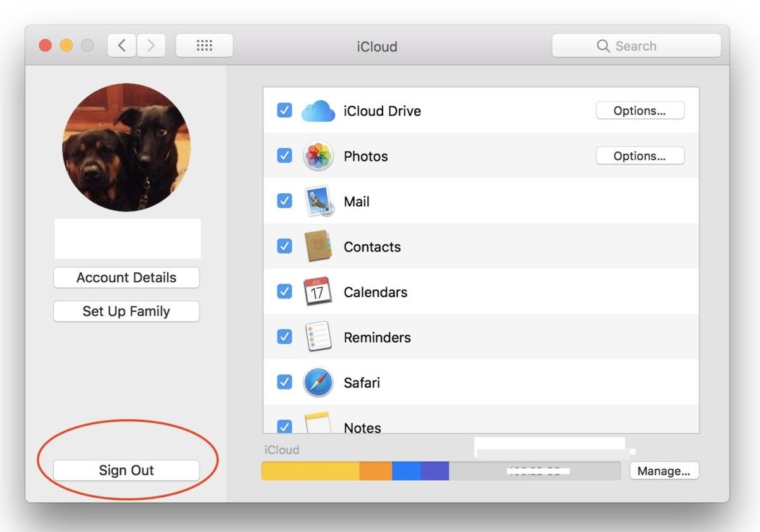
Task: Click the Calendars label
Action: click(375, 292)
